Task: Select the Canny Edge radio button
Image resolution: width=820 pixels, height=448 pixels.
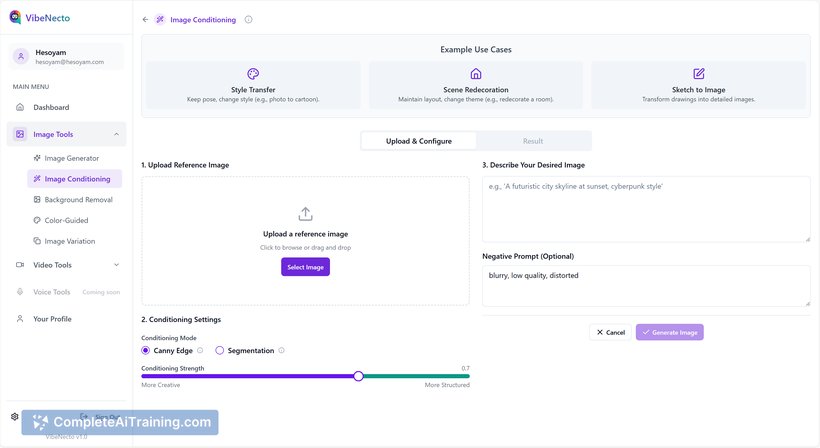Action: click(145, 350)
